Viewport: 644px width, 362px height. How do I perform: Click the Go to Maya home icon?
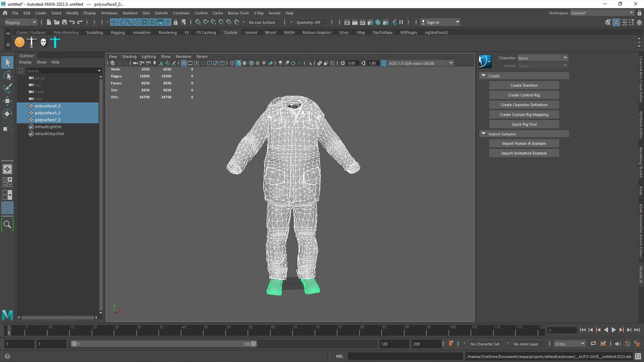pos(5,13)
